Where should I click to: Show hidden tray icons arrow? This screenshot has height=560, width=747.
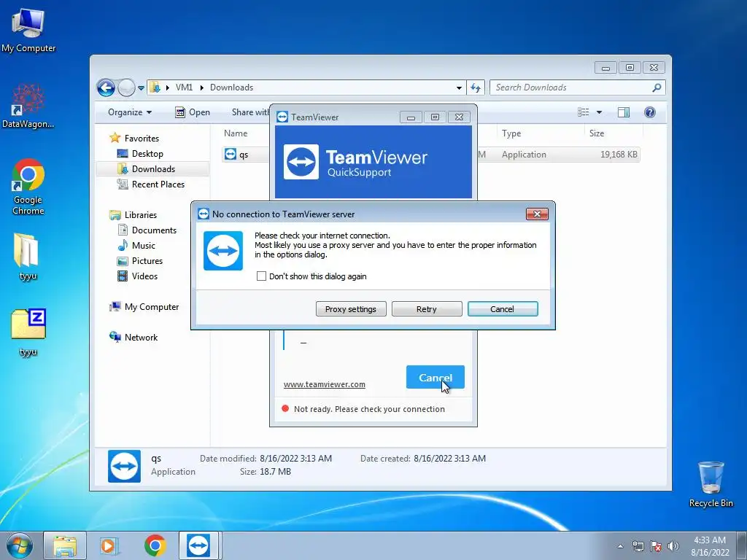click(x=620, y=546)
